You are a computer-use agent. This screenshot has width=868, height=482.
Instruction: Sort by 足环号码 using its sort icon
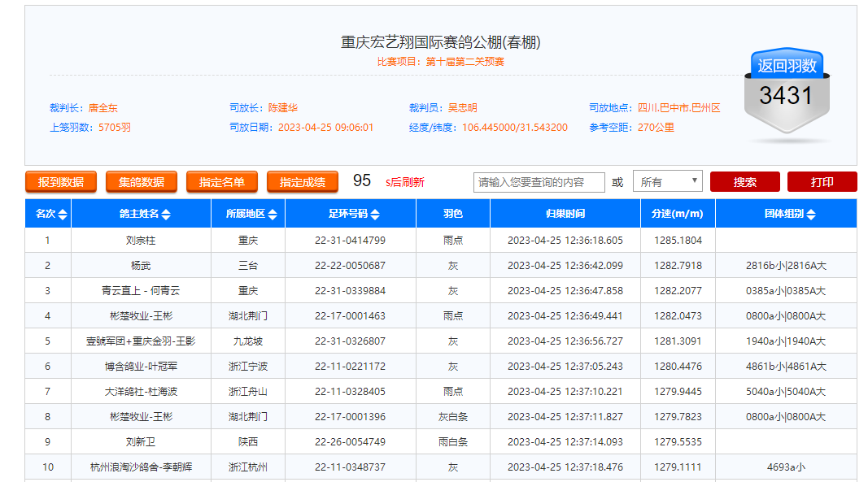(x=375, y=215)
